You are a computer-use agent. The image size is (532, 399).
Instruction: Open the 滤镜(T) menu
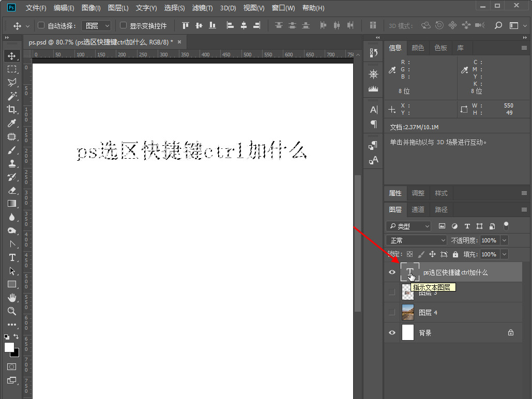(202, 8)
